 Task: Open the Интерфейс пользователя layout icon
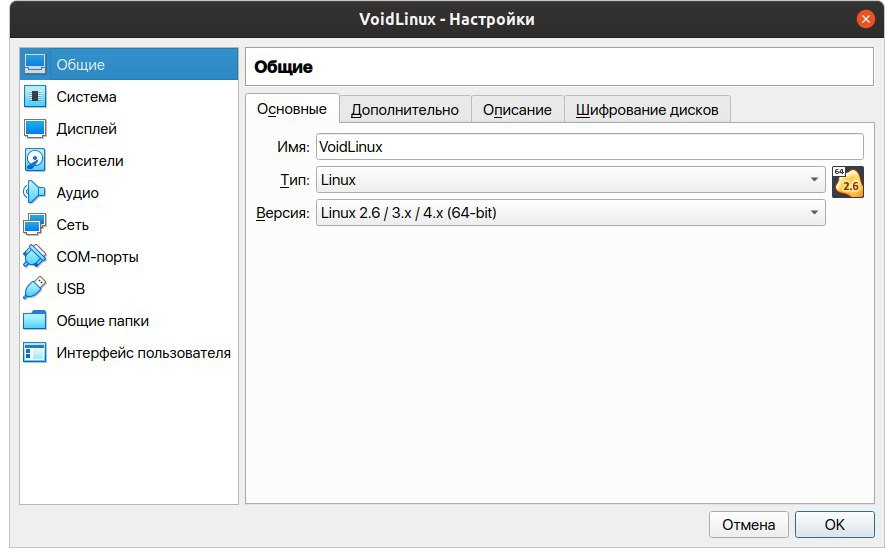tap(35, 352)
